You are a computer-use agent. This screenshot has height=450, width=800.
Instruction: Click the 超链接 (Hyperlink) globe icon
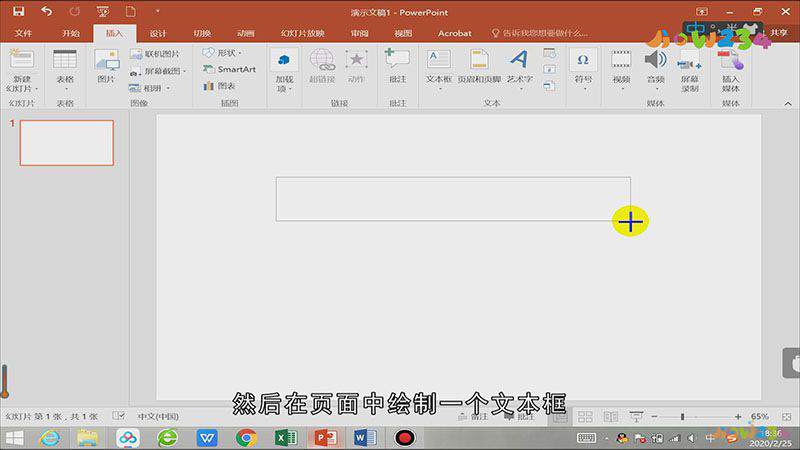pyautogui.click(x=322, y=60)
